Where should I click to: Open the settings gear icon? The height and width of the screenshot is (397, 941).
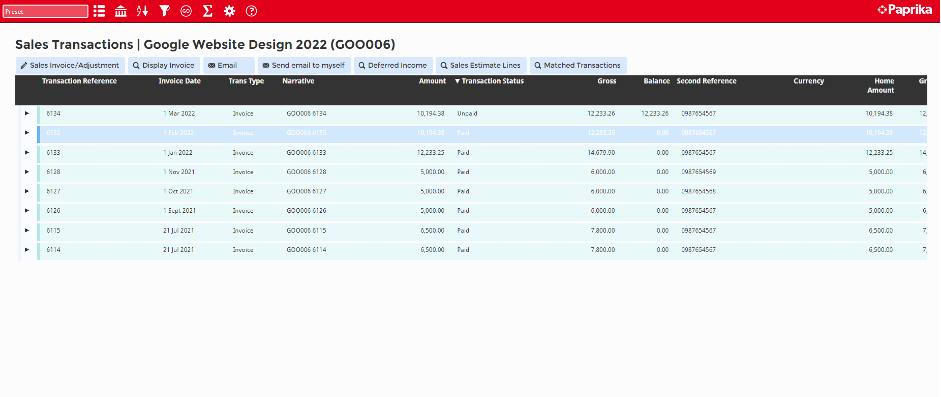(229, 11)
